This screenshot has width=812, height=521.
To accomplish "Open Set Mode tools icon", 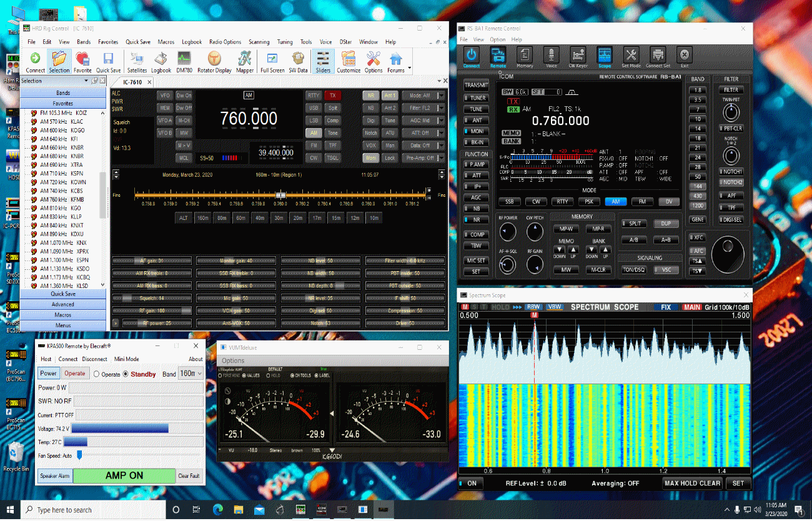I will coord(631,57).
